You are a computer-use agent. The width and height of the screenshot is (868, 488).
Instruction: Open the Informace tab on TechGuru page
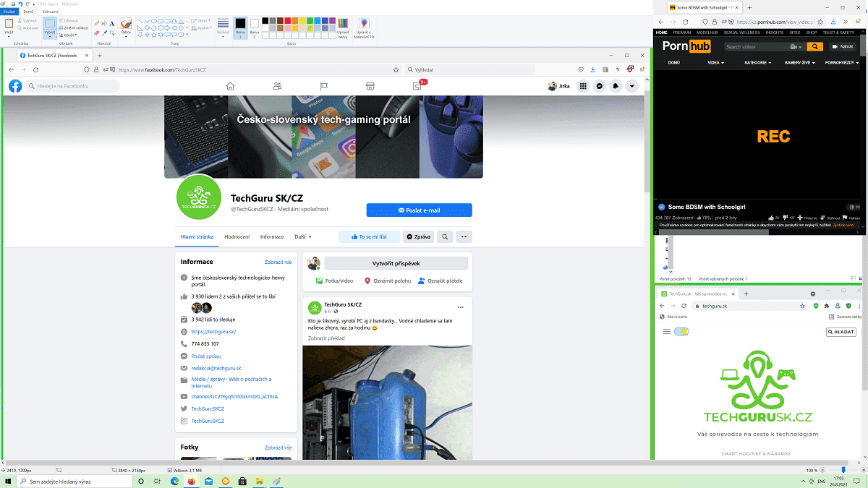point(272,236)
